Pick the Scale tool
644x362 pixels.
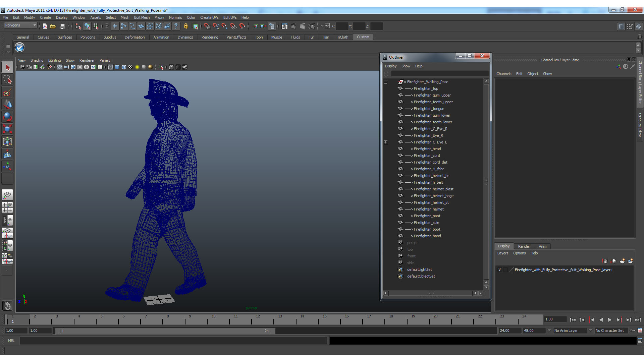pos(7,129)
